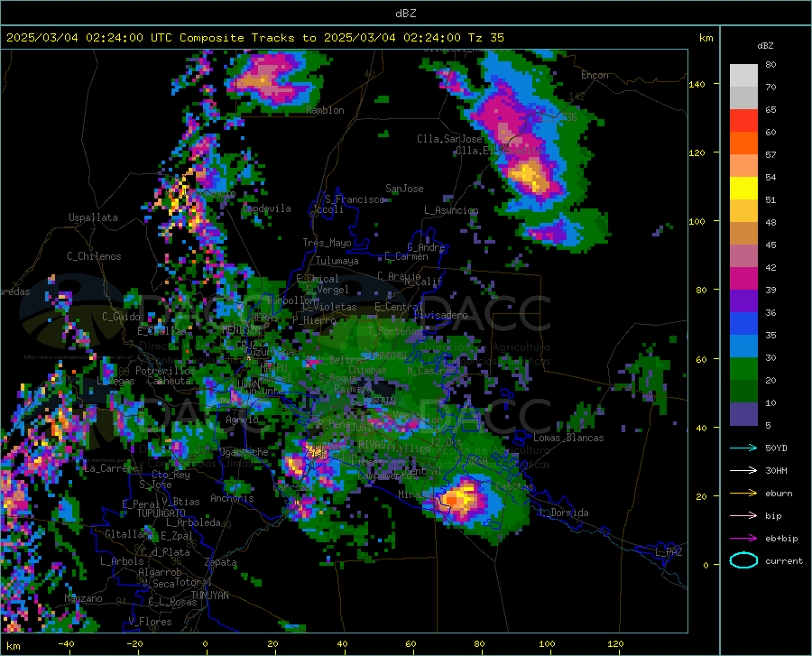Image resolution: width=812 pixels, height=656 pixels.
Task: Click the 0 km mark on vertical axis
Action: pyautogui.click(x=706, y=565)
